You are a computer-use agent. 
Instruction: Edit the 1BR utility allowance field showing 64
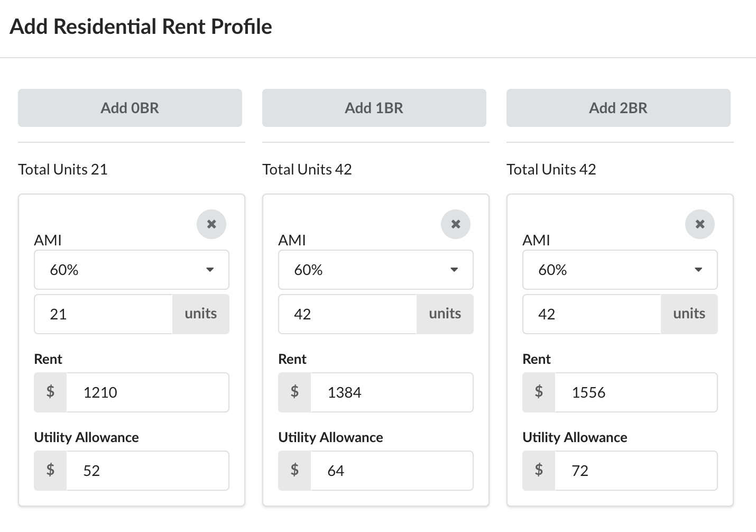(392, 471)
